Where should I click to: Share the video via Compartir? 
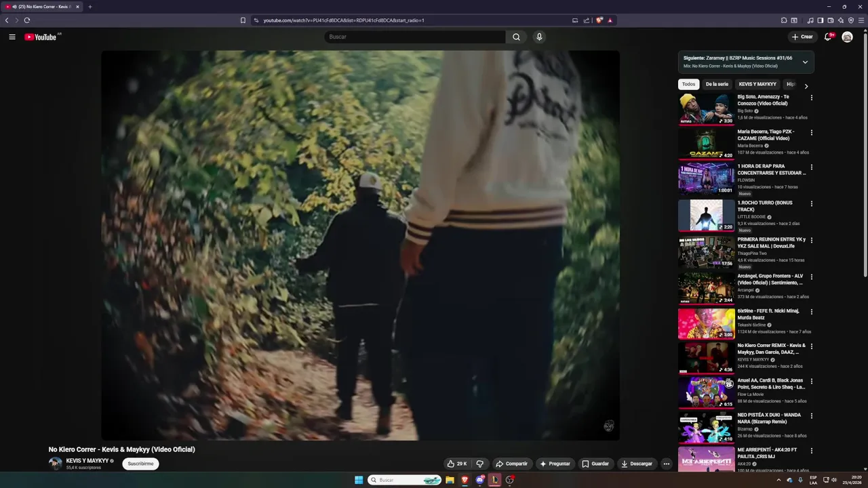[511, 464]
